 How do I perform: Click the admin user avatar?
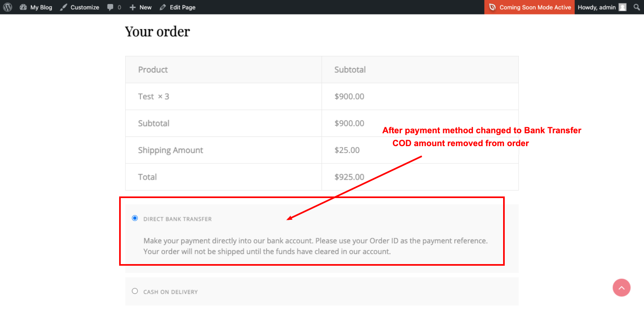pyautogui.click(x=623, y=7)
